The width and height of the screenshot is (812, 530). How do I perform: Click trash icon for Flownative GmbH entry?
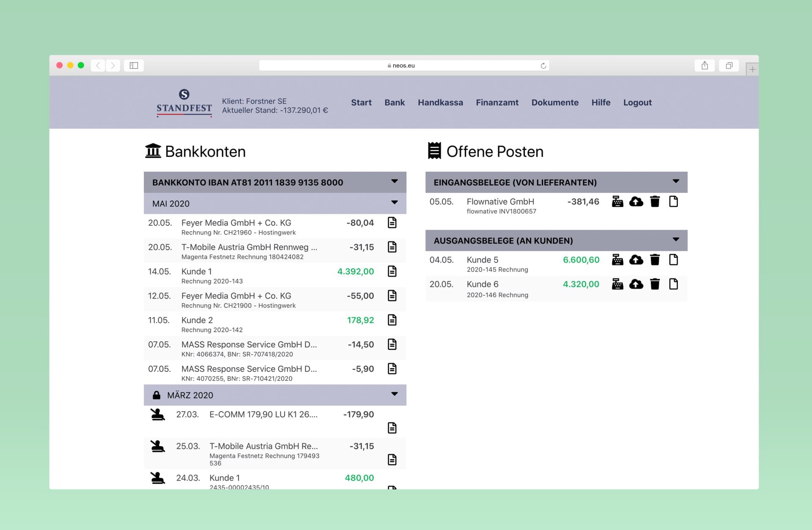[655, 201]
